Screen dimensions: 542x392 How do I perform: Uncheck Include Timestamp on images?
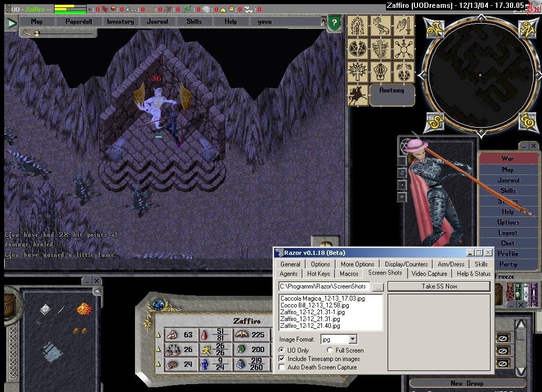coord(282,358)
